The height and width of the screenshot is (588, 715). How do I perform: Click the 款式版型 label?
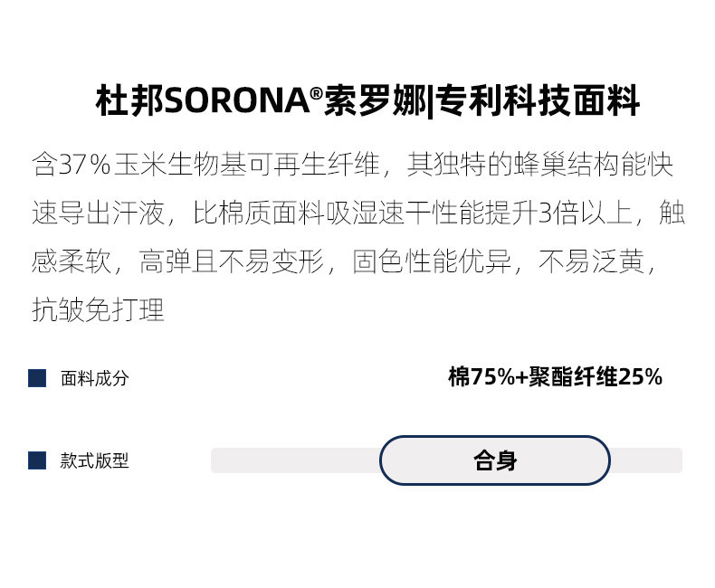coord(95,460)
